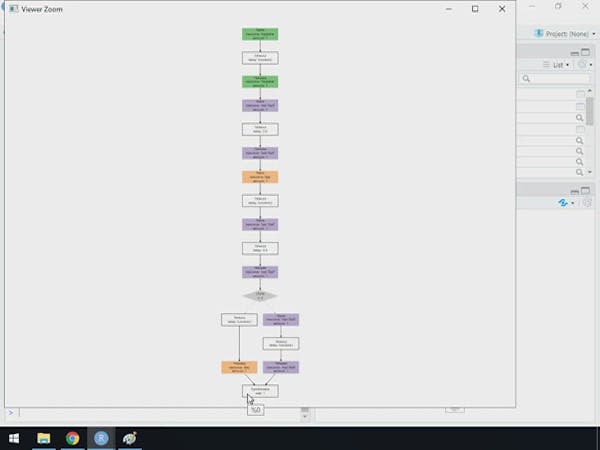Click the Environment list scrollbar thumb
This screenshot has height=450, width=600.
590,110
